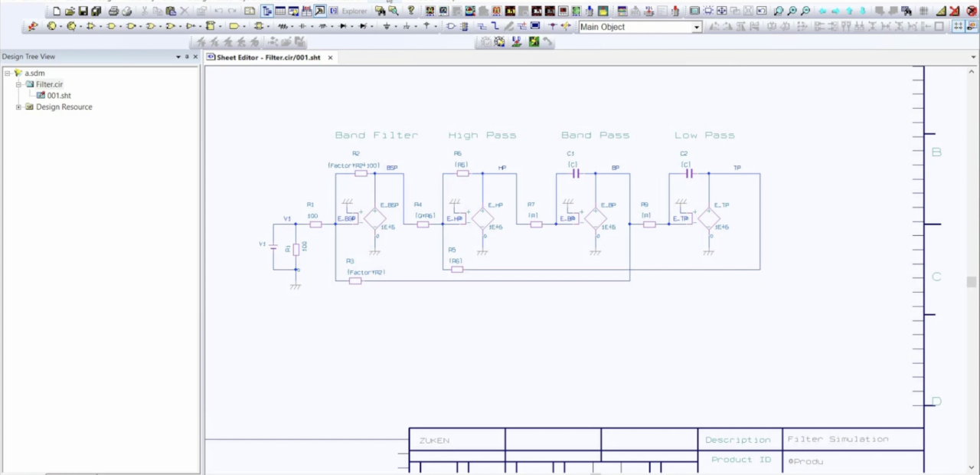Open the Main Object dropdown
This screenshot has width=980, height=475.
(695, 27)
